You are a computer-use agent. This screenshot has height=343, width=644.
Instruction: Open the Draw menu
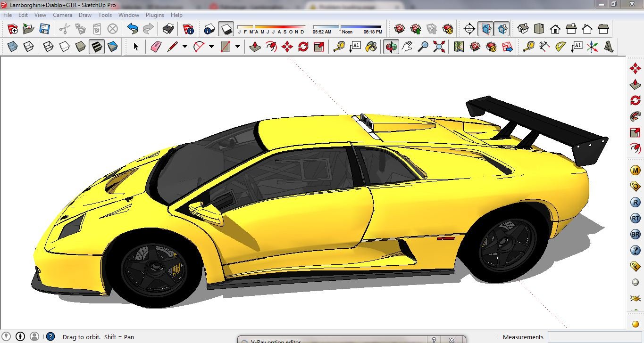click(x=85, y=15)
